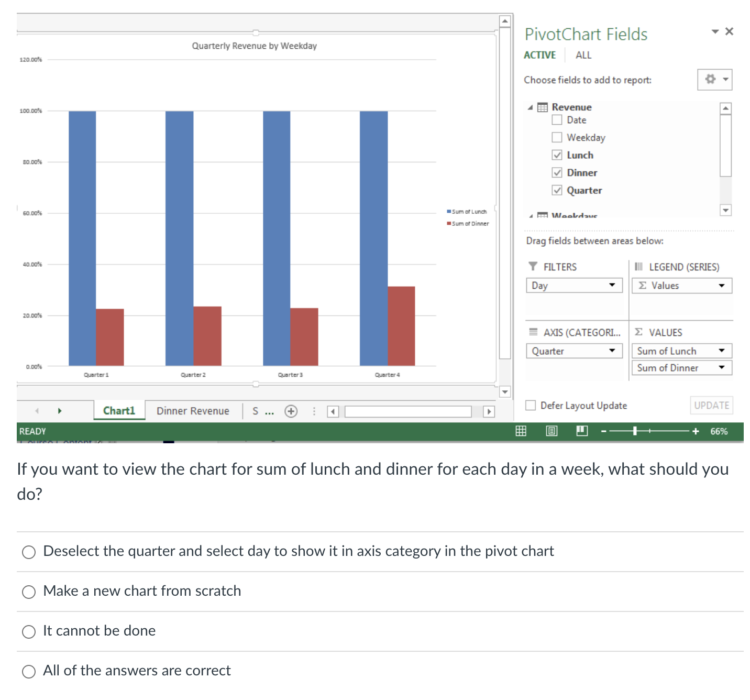Collapse the Revenue table tree
Viewport: 750px width, 700px height.
tap(530, 107)
